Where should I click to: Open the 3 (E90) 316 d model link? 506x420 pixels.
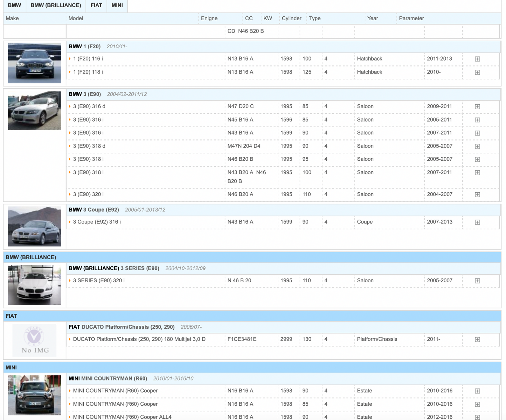89,106
